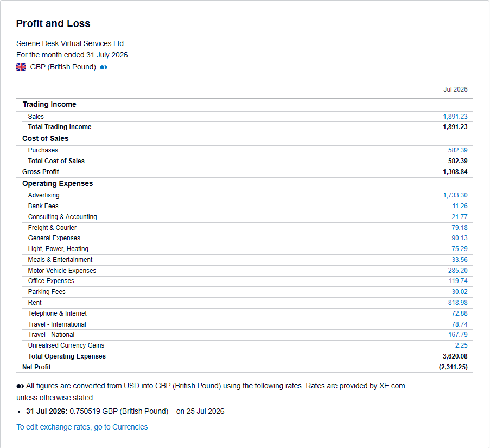Click the blue currency conversion icon near GBP
This screenshot has width=490, height=448.
pyautogui.click(x=104, y=67)
